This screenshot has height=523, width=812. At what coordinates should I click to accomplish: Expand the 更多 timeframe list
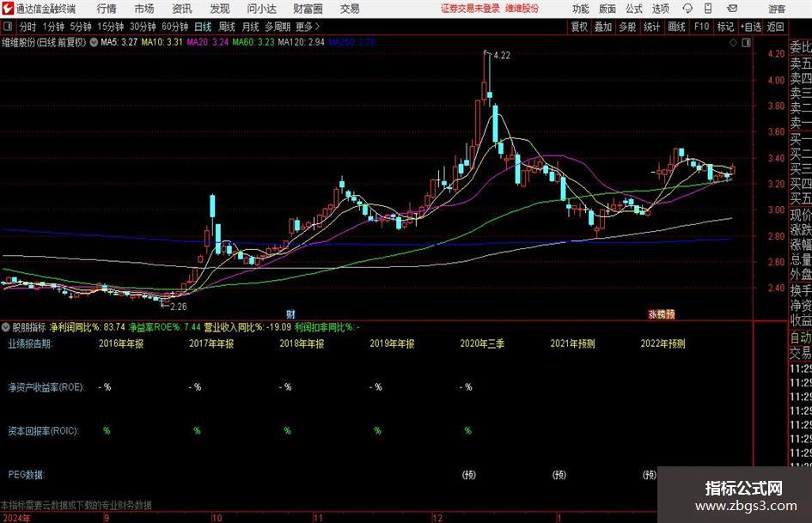(308, 27)
